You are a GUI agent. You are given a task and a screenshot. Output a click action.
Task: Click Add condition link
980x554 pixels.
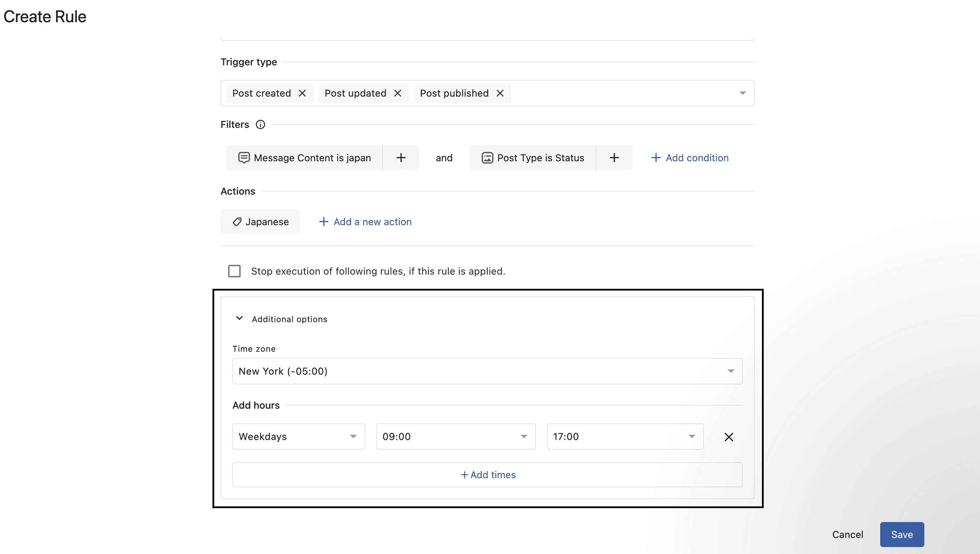[690, 157]
